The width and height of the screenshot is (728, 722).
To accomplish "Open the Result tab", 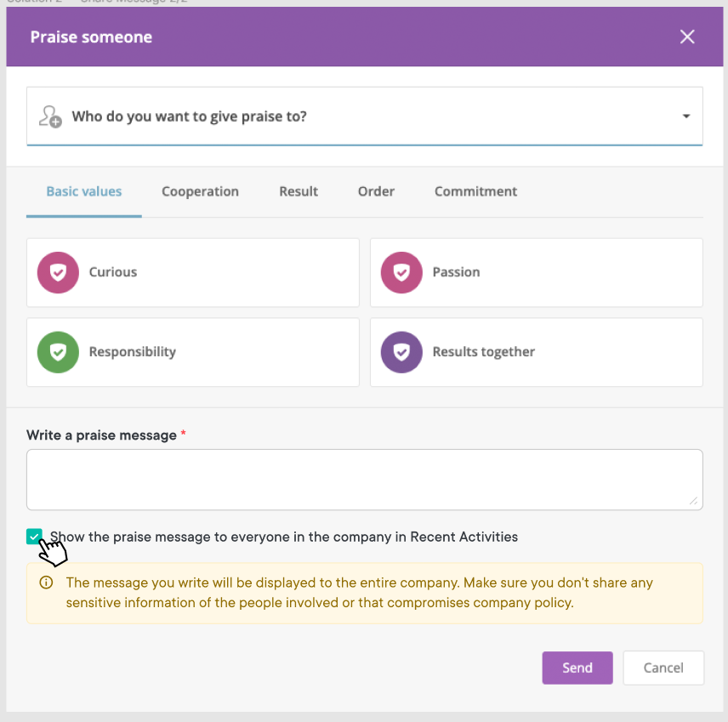I will 299,191.
